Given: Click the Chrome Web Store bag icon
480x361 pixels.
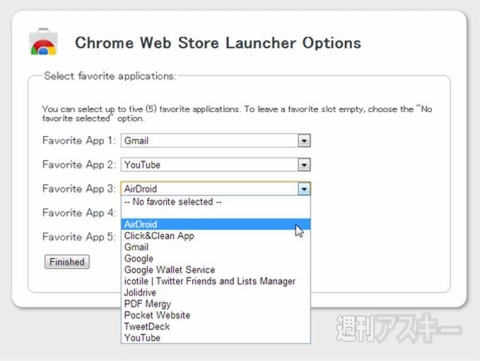Looking at the screenshot, I should click(x=43, y=42).
